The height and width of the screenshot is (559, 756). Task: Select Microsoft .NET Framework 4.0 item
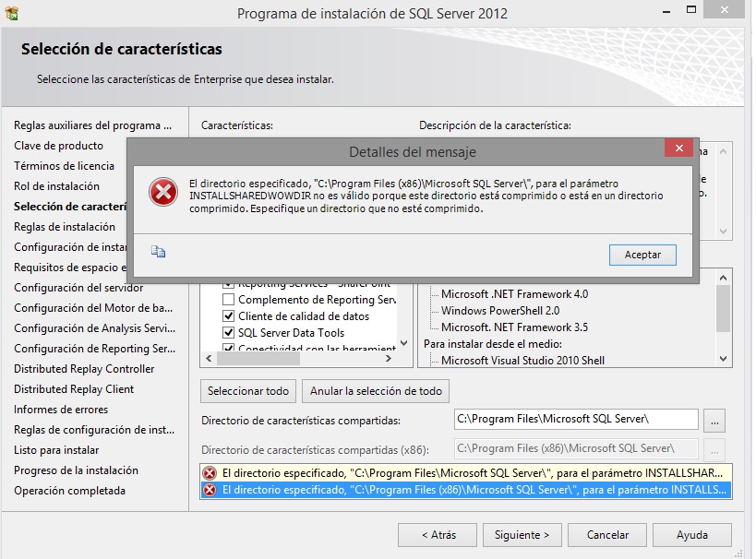pos(514,294)
